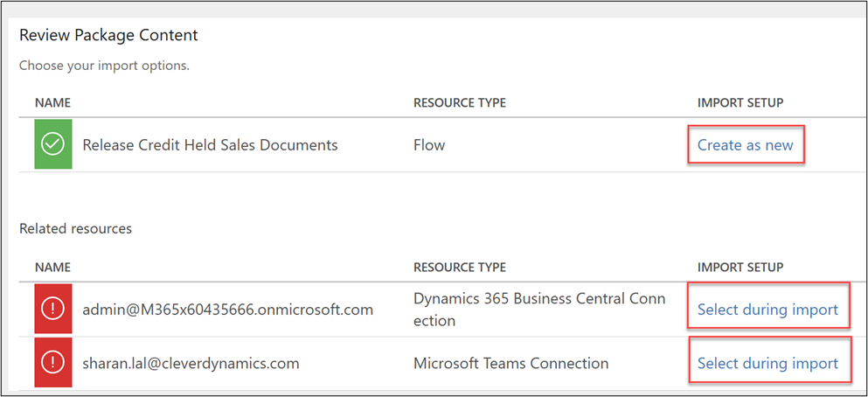Click the IMPORT SETUP header under Related resources

coord(740,267)
